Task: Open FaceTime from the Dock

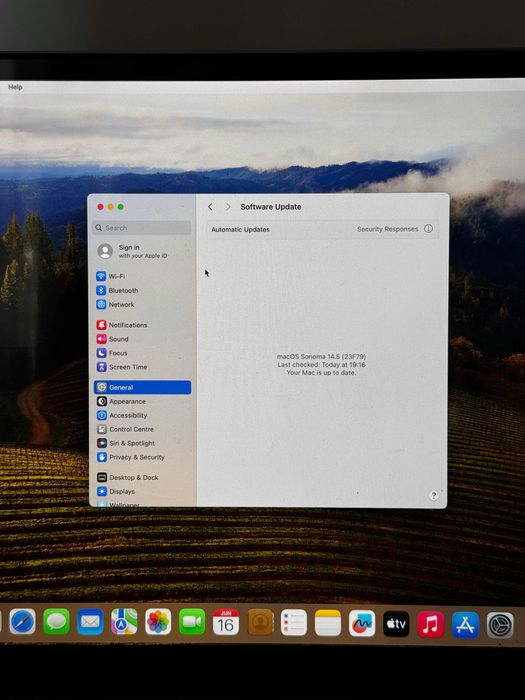Action: click(x=192, y=622)
